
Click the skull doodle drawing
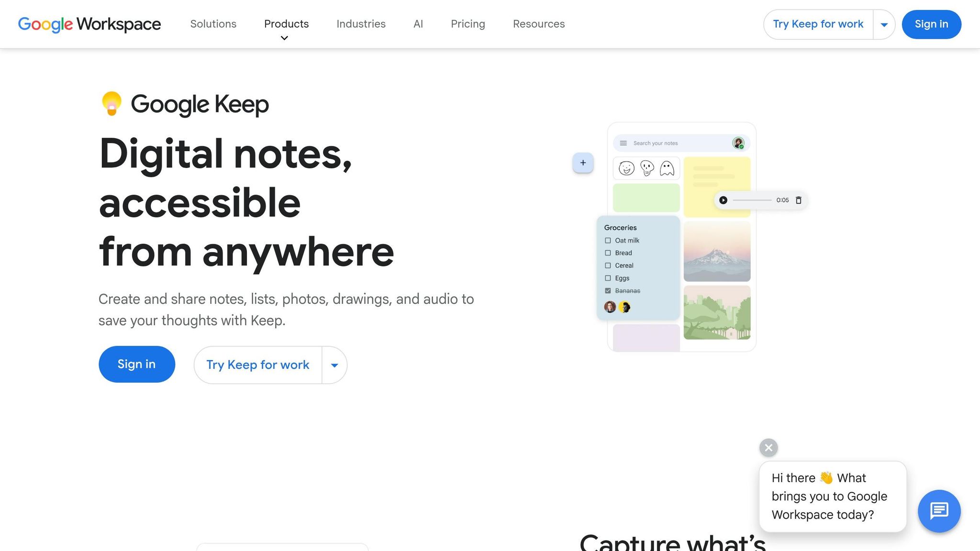647,168
